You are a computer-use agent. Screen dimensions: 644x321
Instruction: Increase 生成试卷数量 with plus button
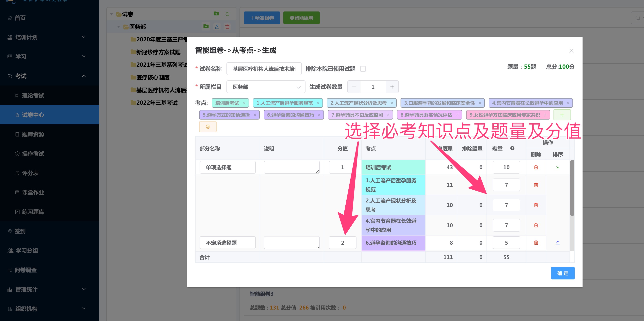392,87
